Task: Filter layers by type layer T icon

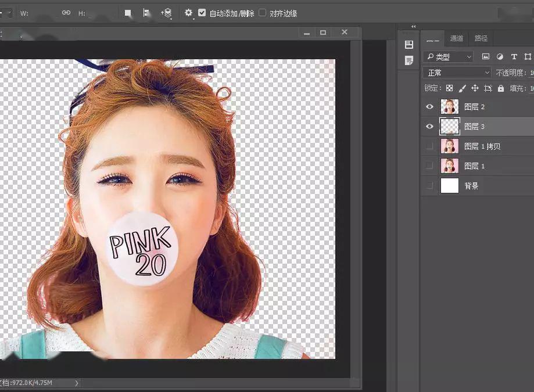Action: [514, 56]
